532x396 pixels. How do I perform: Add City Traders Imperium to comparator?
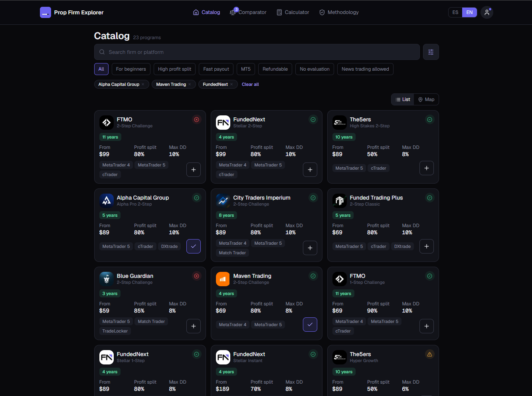pos(310,248)
